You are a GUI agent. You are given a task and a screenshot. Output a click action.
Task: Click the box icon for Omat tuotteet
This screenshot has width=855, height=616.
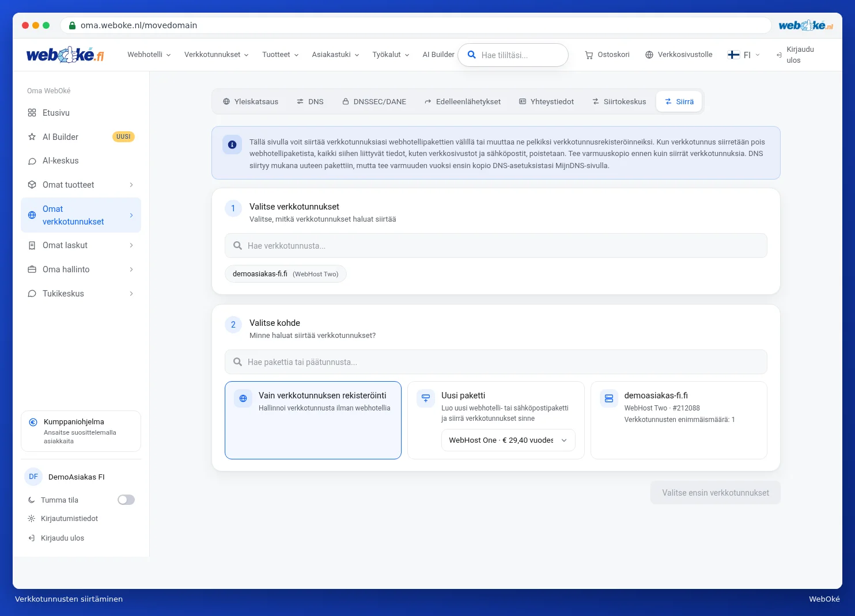tap(32, 185)
